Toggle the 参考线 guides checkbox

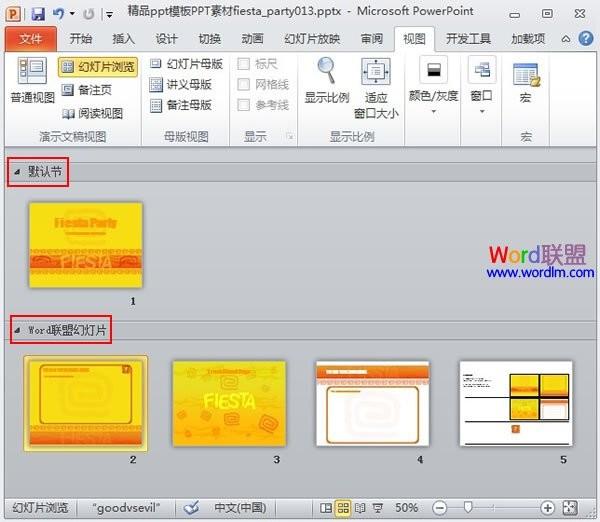[x=243, y=105]
